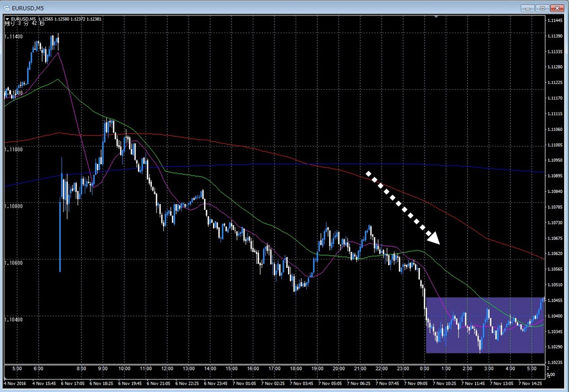This screenshot has width=569, height=392.
Task: Click price scale value 1.11280
Action: point(554,67)
